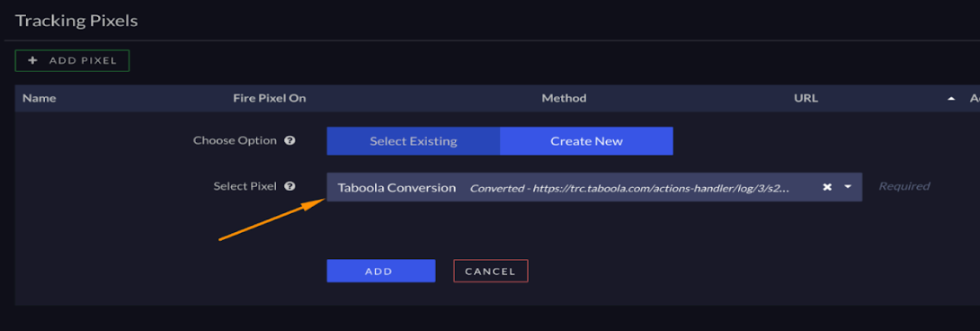Click the Taboola Conversion selection field

(594, 187)
